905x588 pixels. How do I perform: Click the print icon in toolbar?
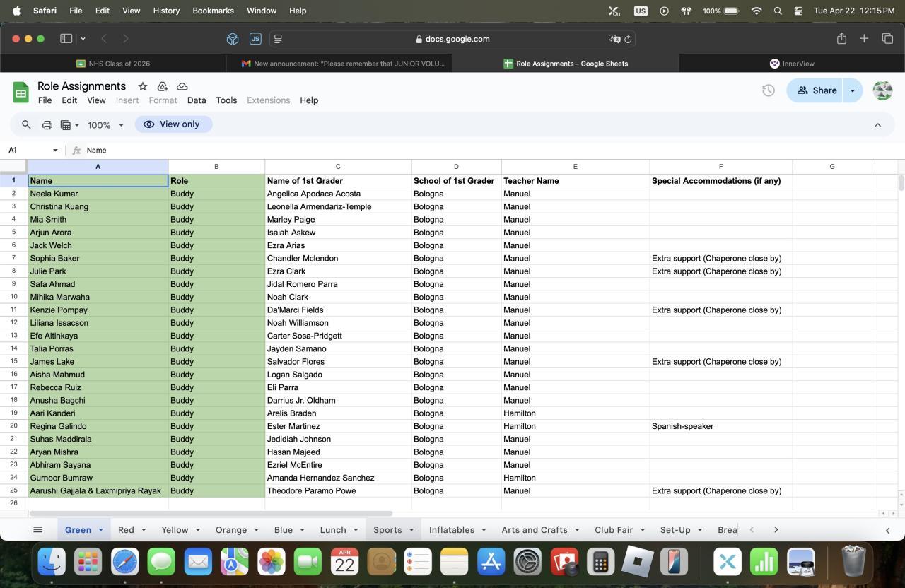click(x=47, y=125)
